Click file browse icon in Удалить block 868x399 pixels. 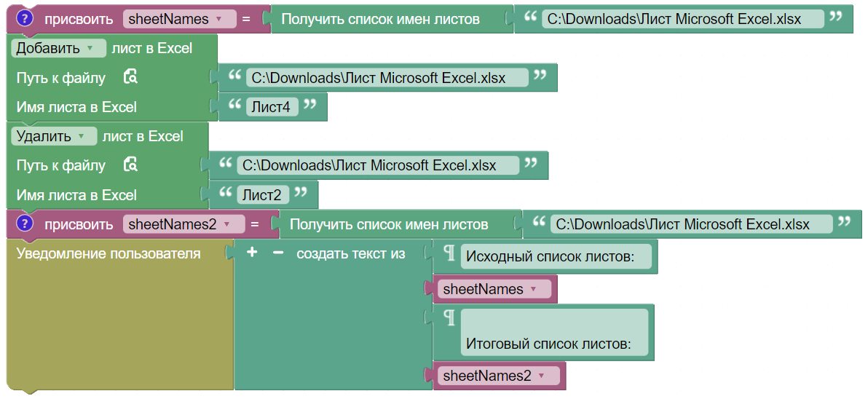coord(130,165)
